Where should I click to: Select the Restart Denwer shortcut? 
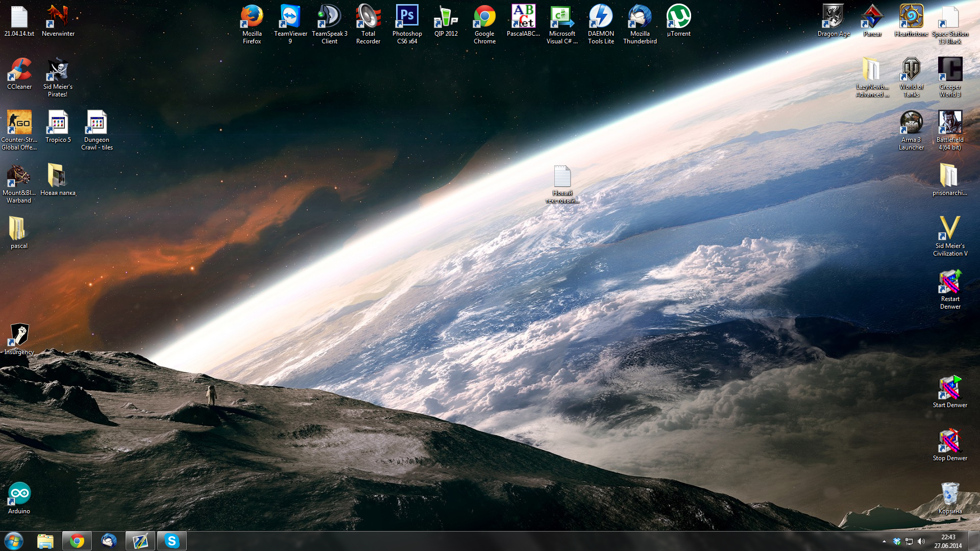click(x=950, y=289)
